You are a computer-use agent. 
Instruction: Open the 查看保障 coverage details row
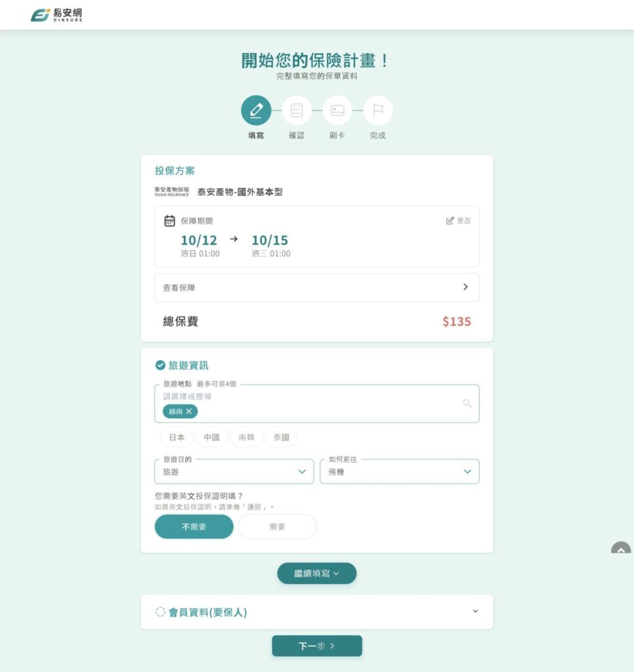click(317, 287)
